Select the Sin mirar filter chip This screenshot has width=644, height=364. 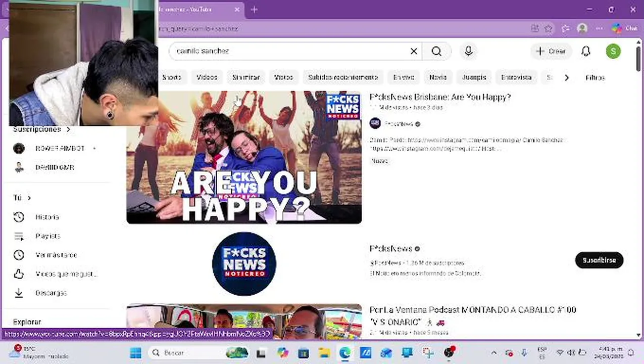[x=245, y=77]
